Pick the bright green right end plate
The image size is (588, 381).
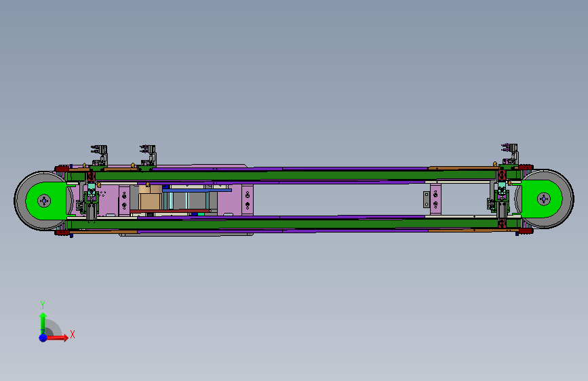coord(541,199)
